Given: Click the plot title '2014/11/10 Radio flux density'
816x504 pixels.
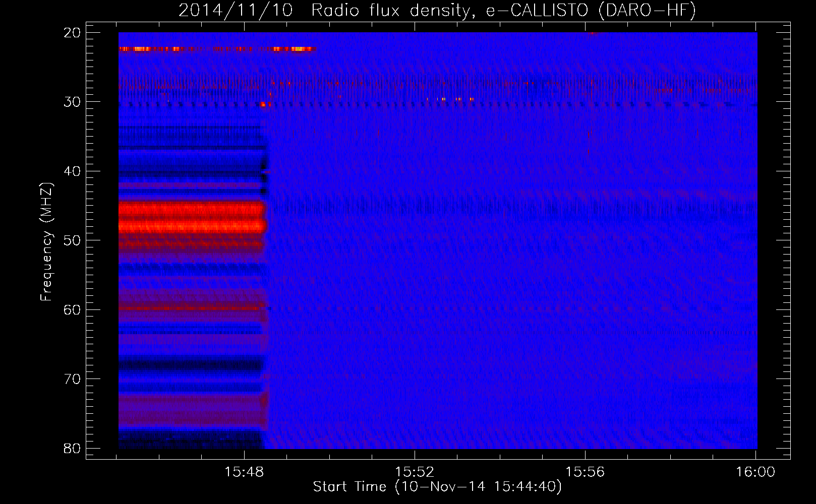Looking at the screenshot, I should [437, 10].
